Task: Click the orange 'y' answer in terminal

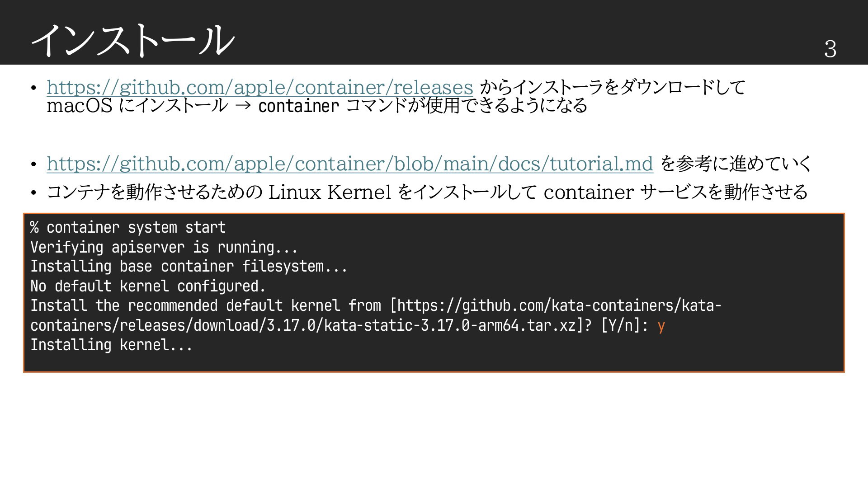Action: (x=661, y=326)
